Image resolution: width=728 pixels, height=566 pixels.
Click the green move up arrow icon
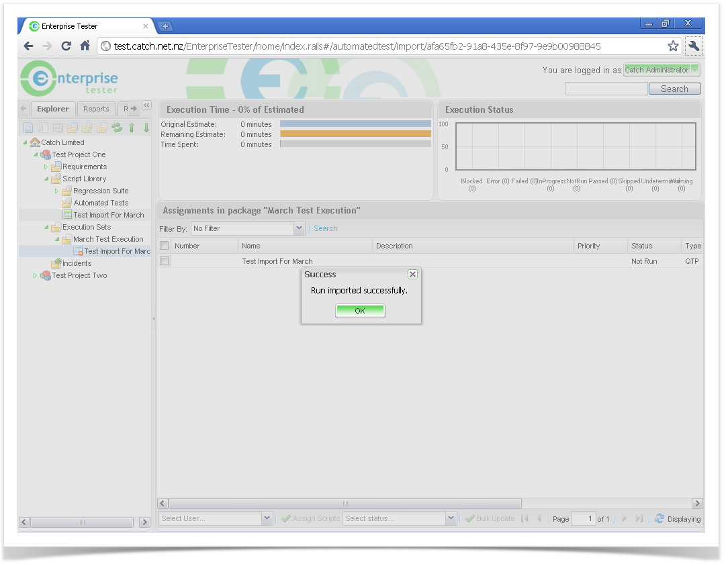click(x=132, y=128)
